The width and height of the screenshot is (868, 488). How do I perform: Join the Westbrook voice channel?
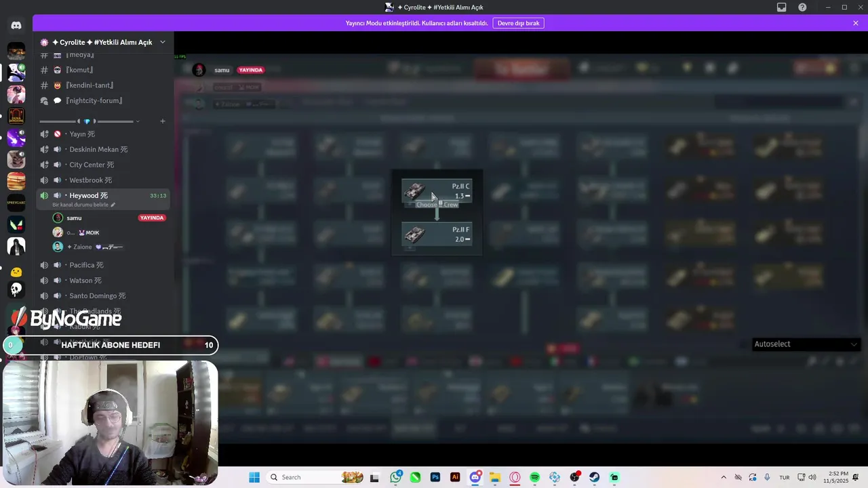tap(102, 180)
